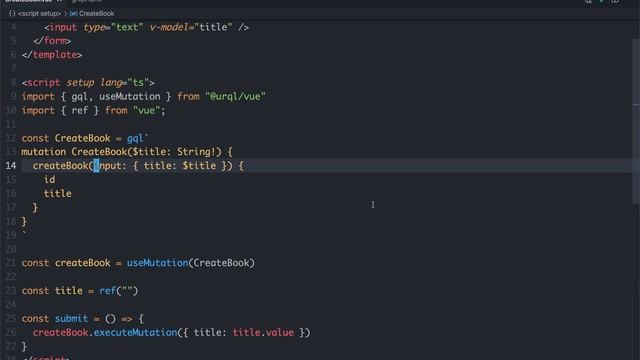Click the closing "</template>" tag
The width and height of the screenshot is (640, 360).
pyautogui.click(x=52, y=55)
